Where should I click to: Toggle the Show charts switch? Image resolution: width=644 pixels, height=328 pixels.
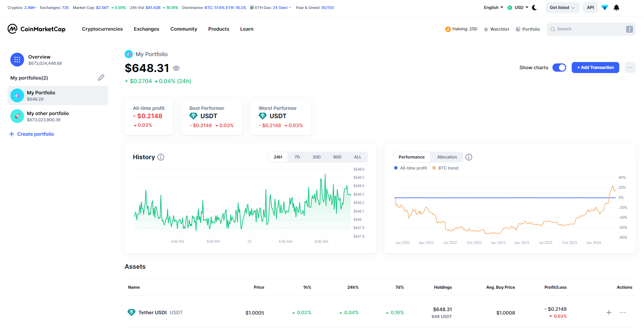pos(559,68)
